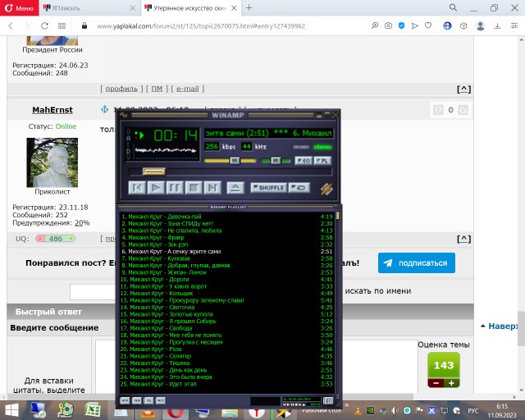This screenshot has width=525, height=420.
Task: Select track 25 Идет этап in playlist
Action: (227, 384)
